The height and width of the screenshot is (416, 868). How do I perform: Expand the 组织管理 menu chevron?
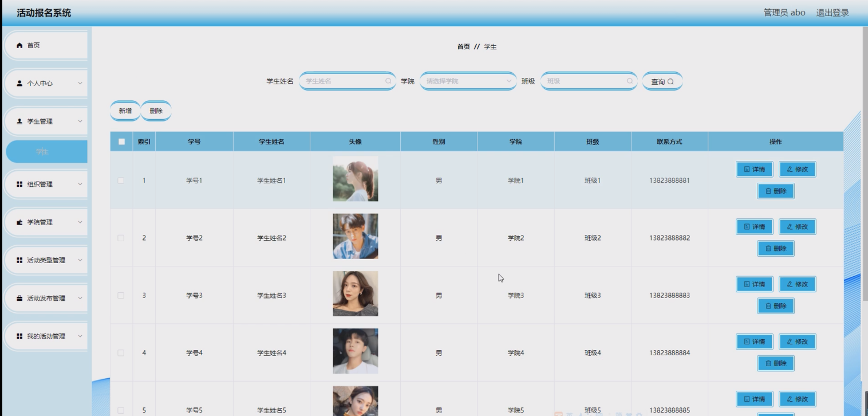coord(80,184)
